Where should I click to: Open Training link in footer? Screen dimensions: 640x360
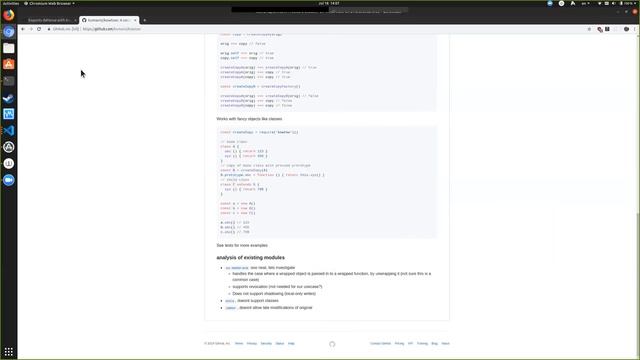coord(422,344)
